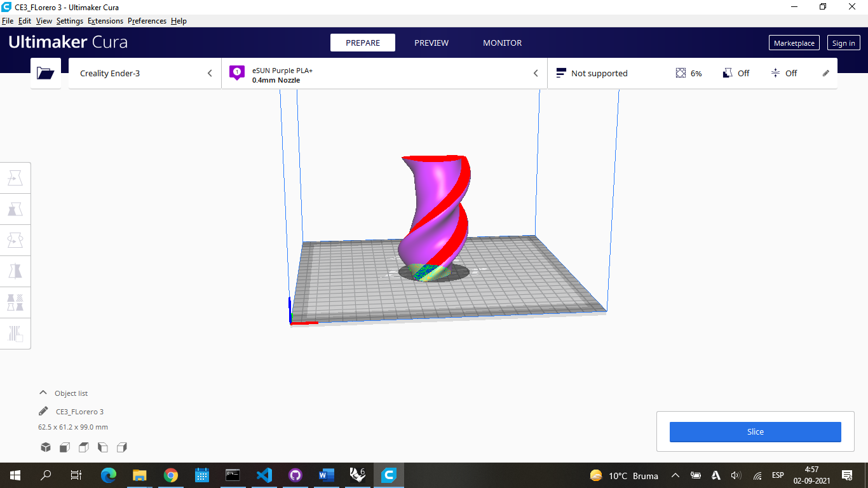Viewport: 868px width, 488px height.
Task: Toggle build plate adhesion setting showing Off
Action: click(784, 73)
